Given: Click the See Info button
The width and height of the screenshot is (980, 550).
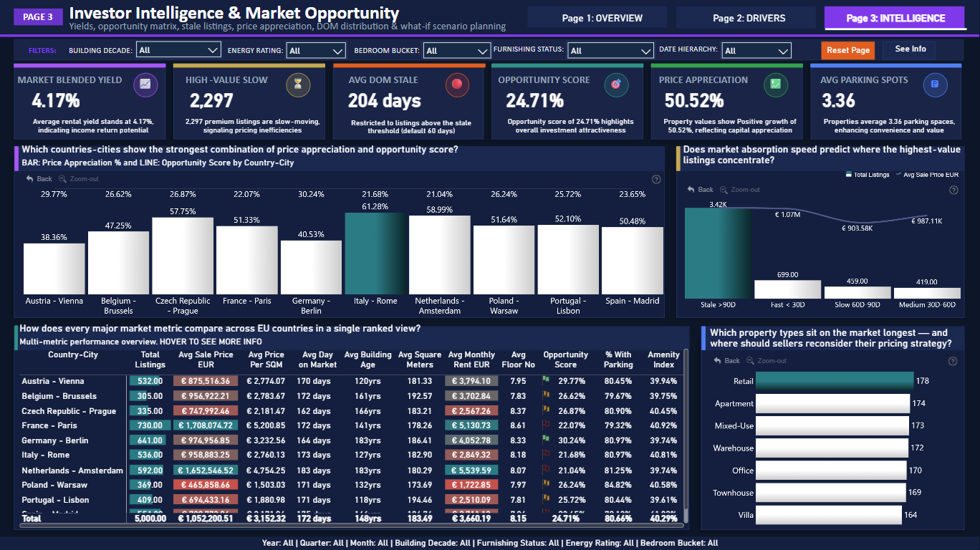Looking at the screenshot, I should (x=910, y=49).
